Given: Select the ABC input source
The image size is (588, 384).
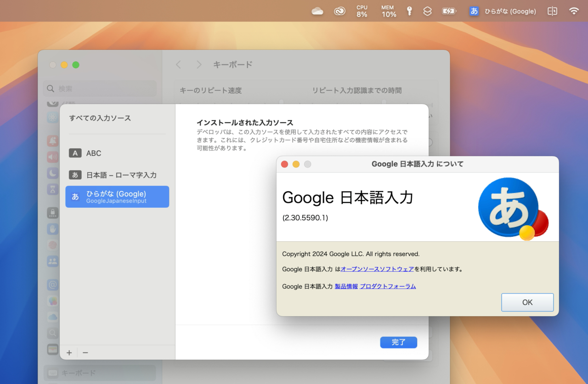Looking at the screenshot, I should pyautogui.click(x=117, y=153).
